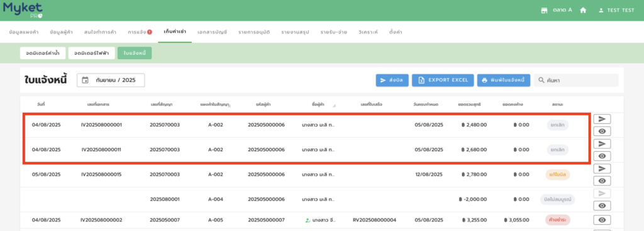Click the ยอดคงค้าง column header
This screenshot has height=231, width=644.
tap(513, 105)
